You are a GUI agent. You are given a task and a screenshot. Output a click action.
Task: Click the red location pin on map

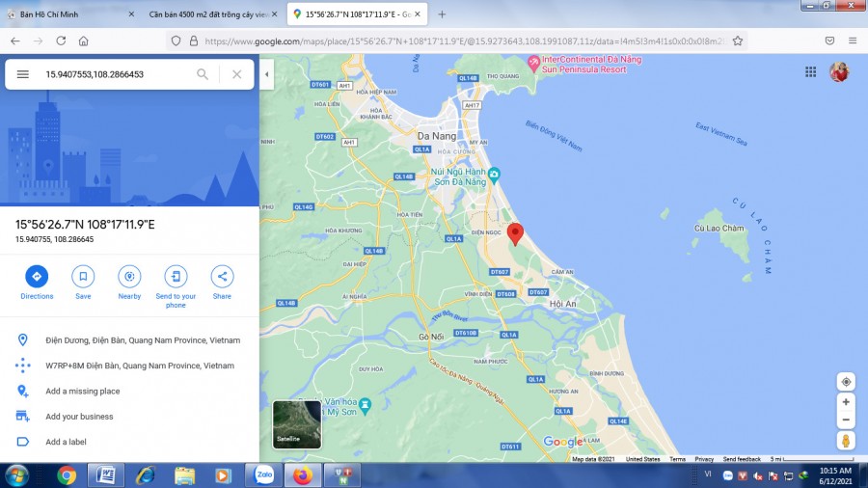tap(515, 234)
